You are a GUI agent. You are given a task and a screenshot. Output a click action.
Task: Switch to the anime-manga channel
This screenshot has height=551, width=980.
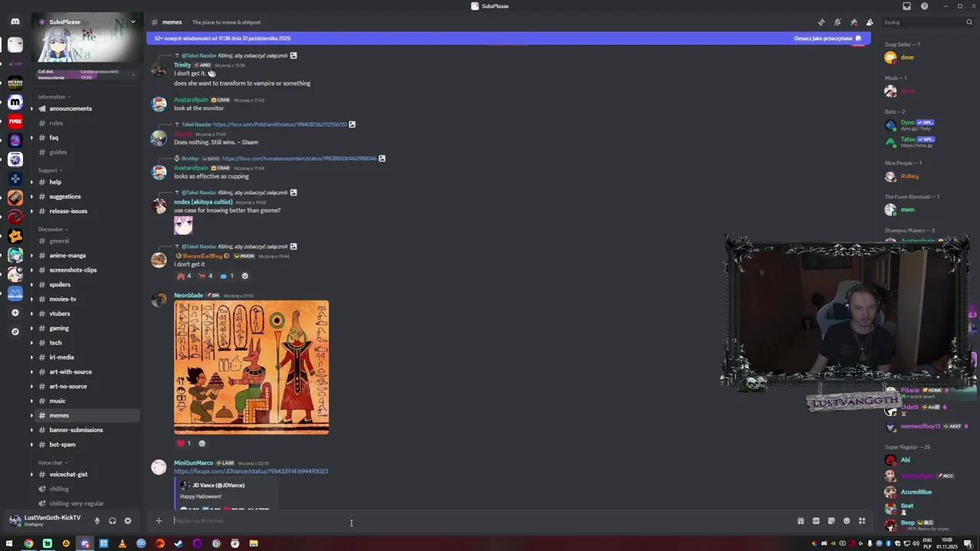click(85, 256)
